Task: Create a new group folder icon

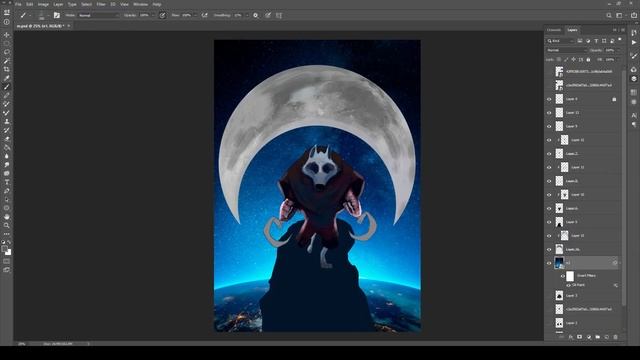Action: (x=598, y=337)
